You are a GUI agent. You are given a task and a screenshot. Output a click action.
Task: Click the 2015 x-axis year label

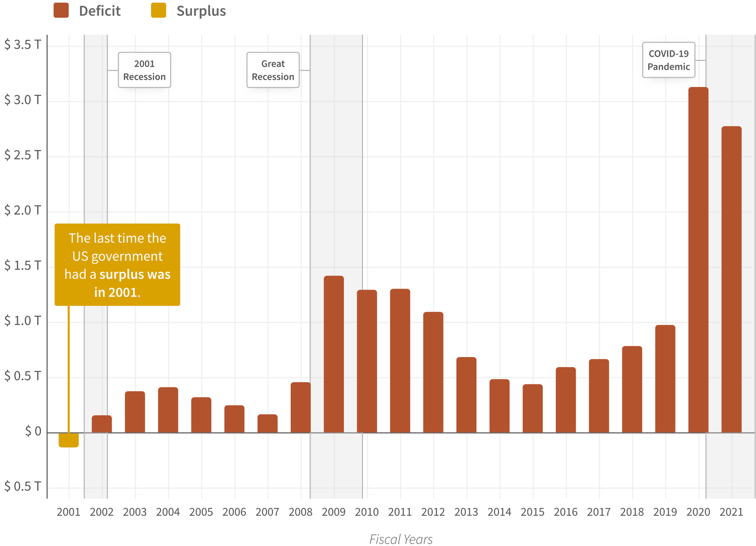point(533,512)
